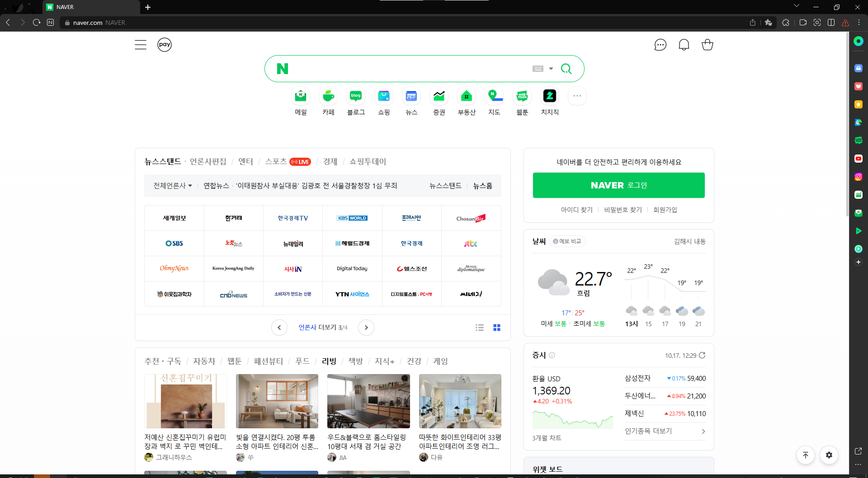868x478 pixels.
Task: Go to next press page chevron
Action: click(366, 328)
